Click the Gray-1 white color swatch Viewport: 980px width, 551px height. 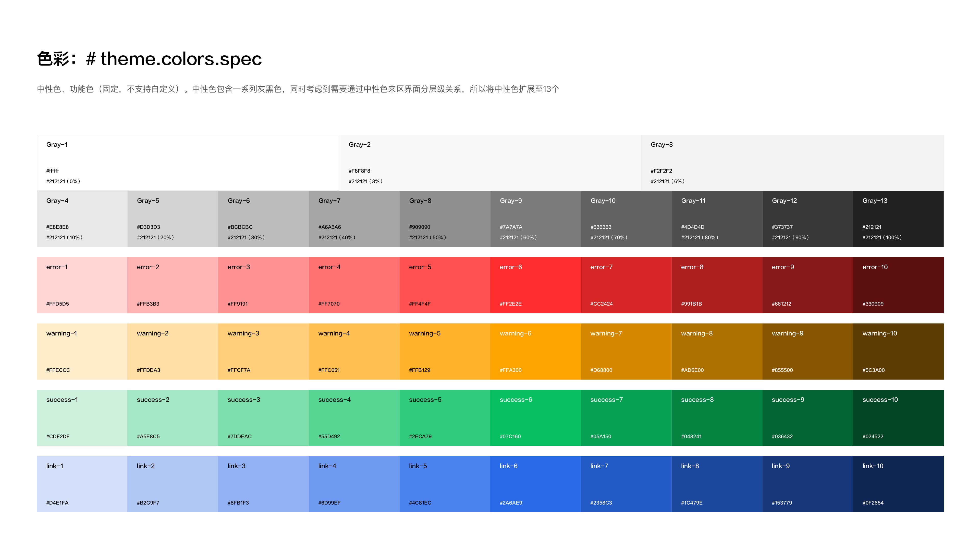[x=188, y=162]
